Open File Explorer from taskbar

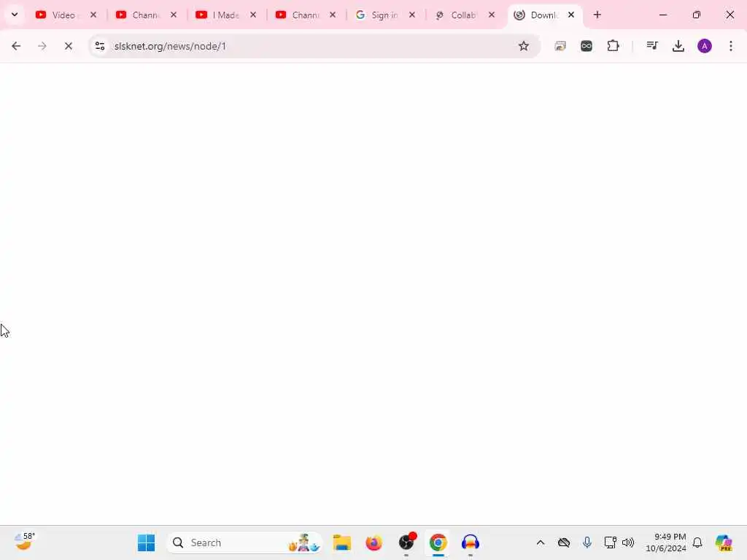point(342,542)
